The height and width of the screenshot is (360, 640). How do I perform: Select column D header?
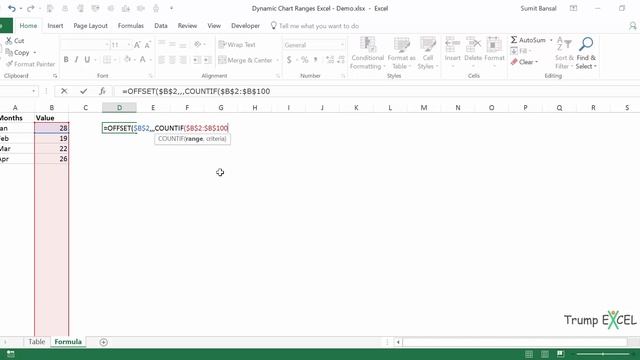tap(119, 108)
